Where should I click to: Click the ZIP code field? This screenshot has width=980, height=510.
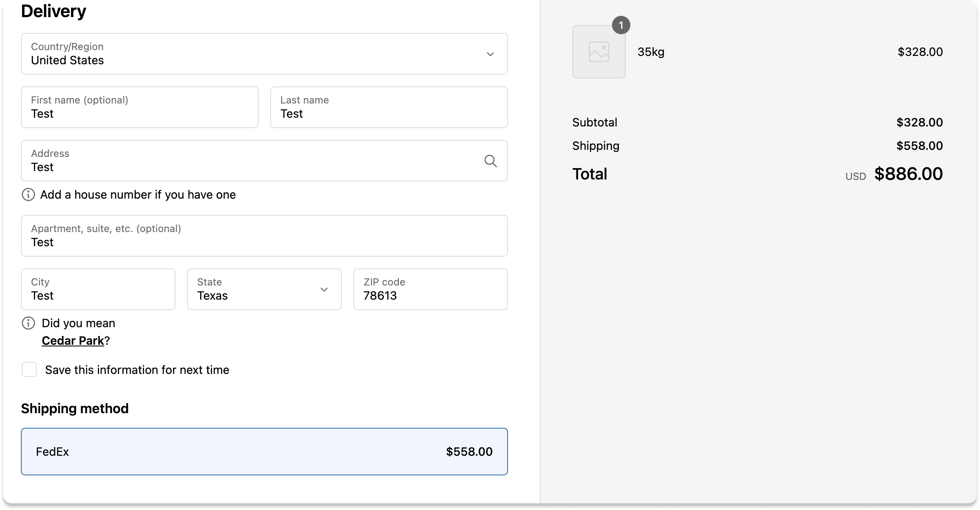click(x=430, y=290)
